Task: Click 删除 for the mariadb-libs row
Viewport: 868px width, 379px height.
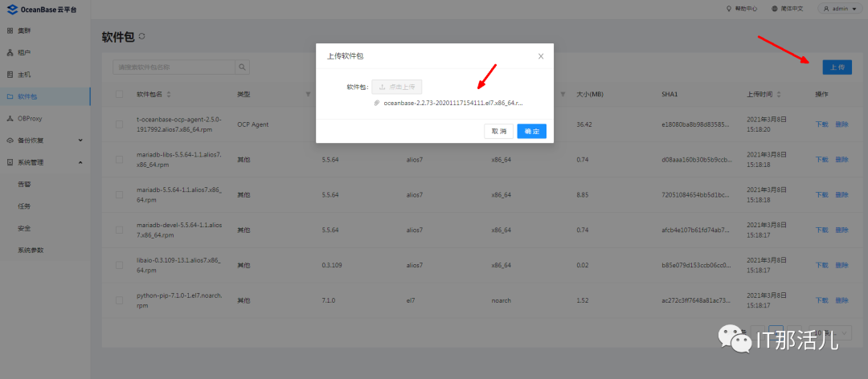Action: tap(841, 159)
